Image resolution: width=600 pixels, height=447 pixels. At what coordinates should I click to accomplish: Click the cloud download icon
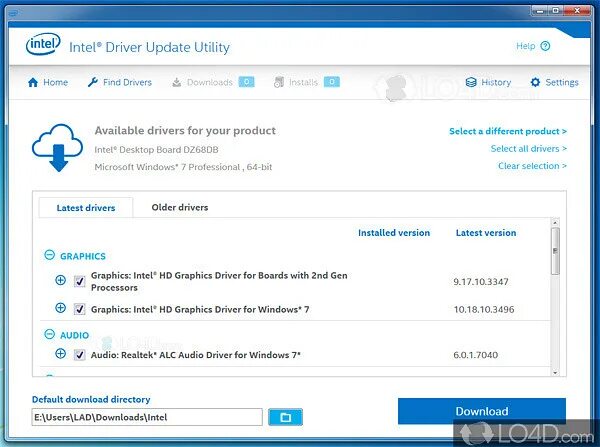click(58, 148)
